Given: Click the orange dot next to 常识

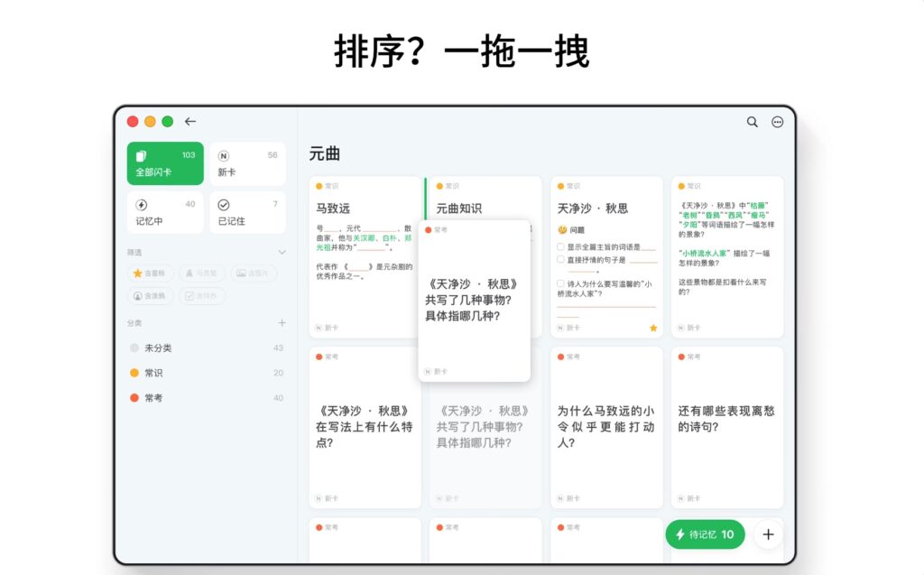Looking at the screenshot, I should click(134, 372).
